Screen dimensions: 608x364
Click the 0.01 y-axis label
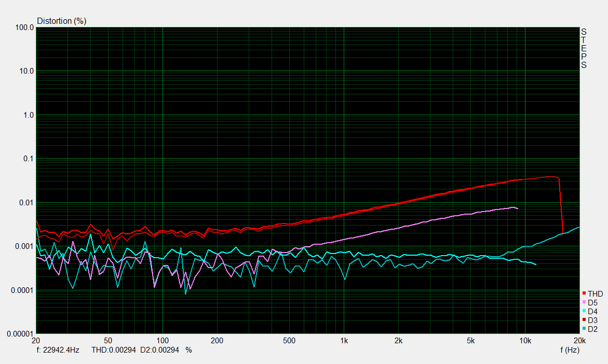pos(26,203)
